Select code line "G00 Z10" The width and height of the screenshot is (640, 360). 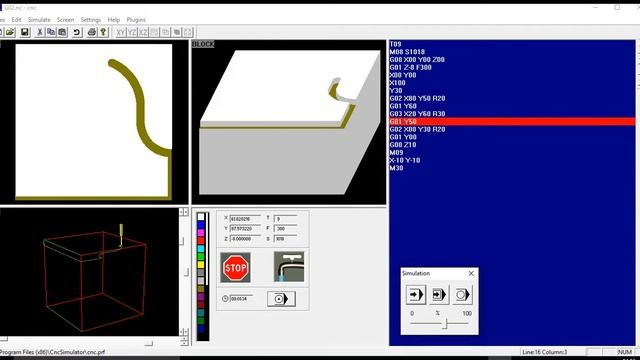[x=403, y=145]
